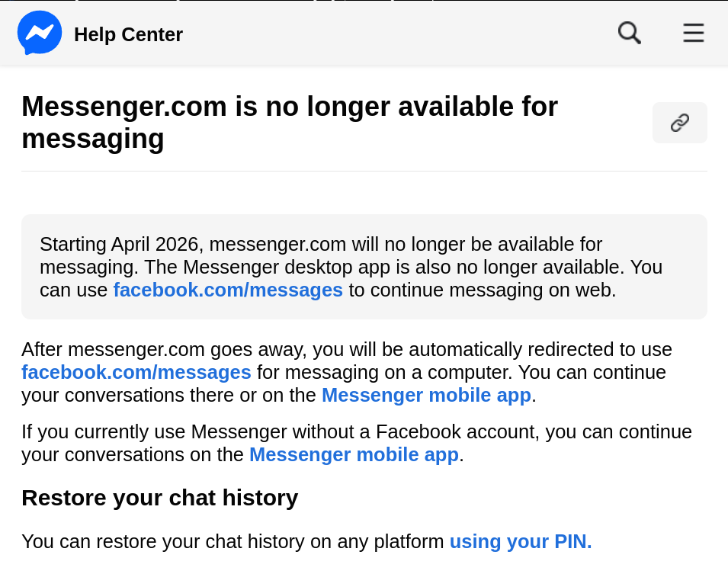The width and height of the screenshot is (728, 574).
Task: Open facebook.com/messages link in gray notice box
Action: [x=228, y=290]
